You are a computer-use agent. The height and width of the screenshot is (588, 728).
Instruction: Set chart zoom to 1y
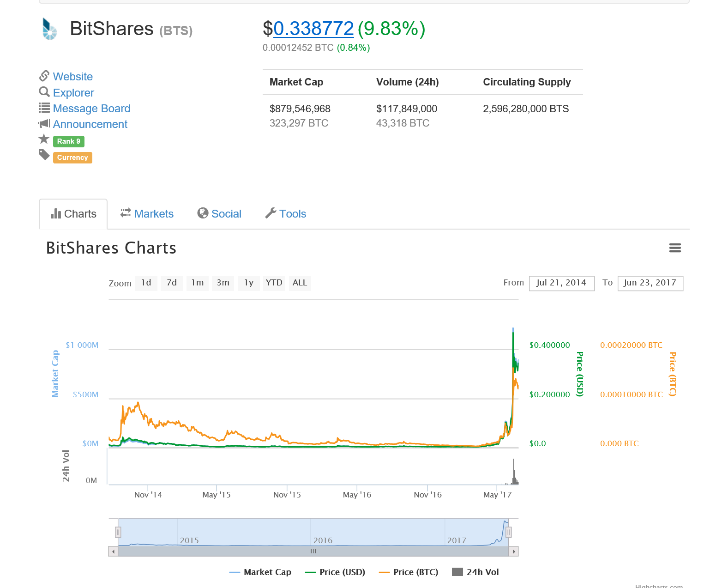coord(249,283)
